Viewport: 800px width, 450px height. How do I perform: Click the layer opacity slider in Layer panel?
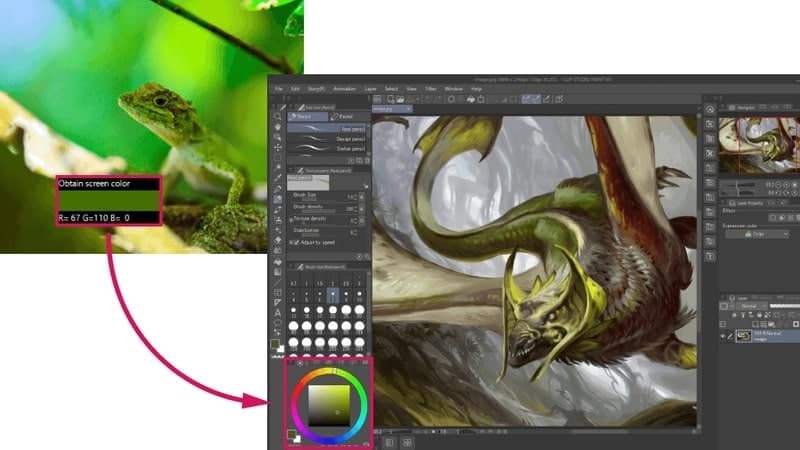click(x=784, y=306)
